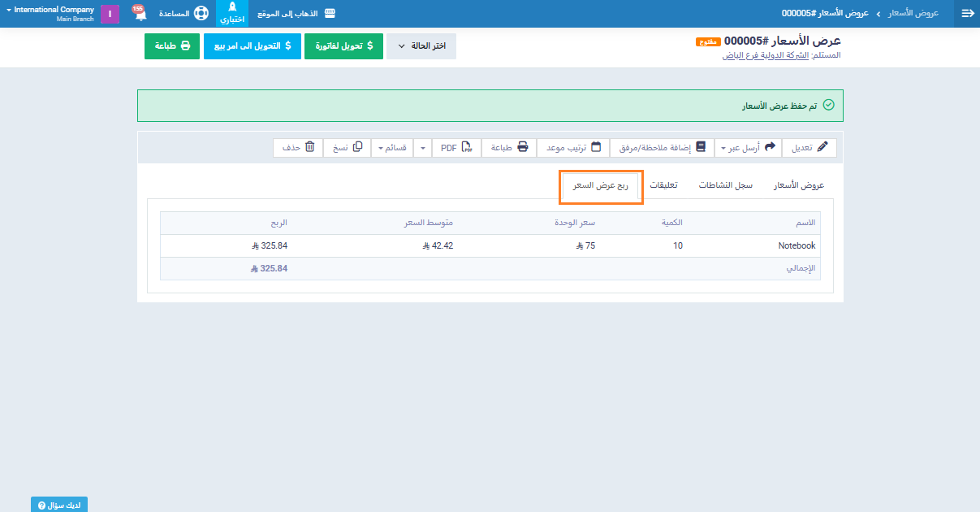
Task: Click the sidebar menu toggle icon
Action: click(966, 14)
